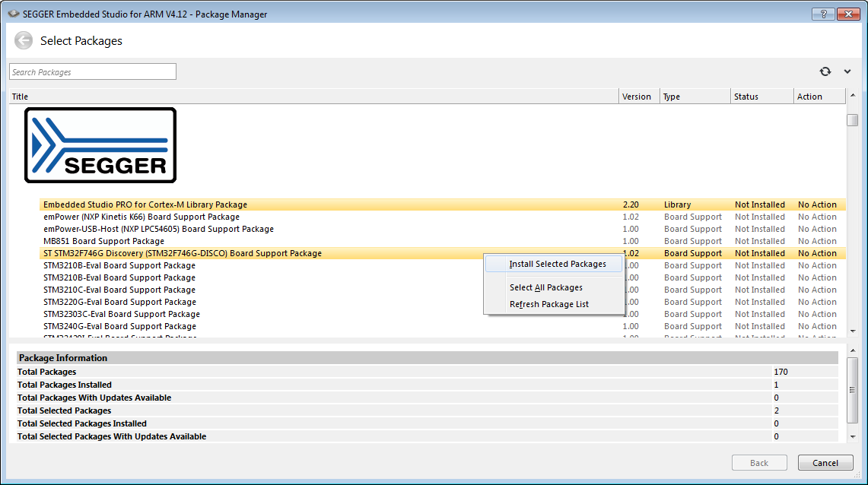The height and width of the screenshot is (485, 868).
Task: Click the Select Packages page title
Action: (x=81, y=41)
